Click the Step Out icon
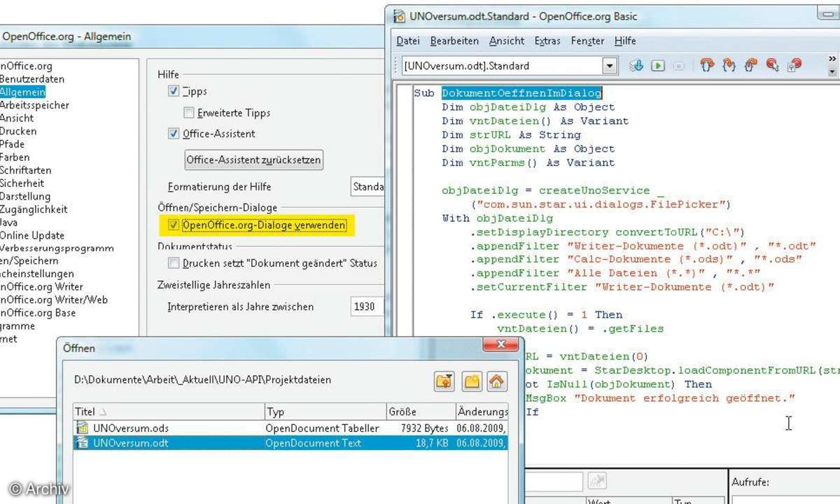This screenshot has width=840, height=504. click(x=751, y=66)
